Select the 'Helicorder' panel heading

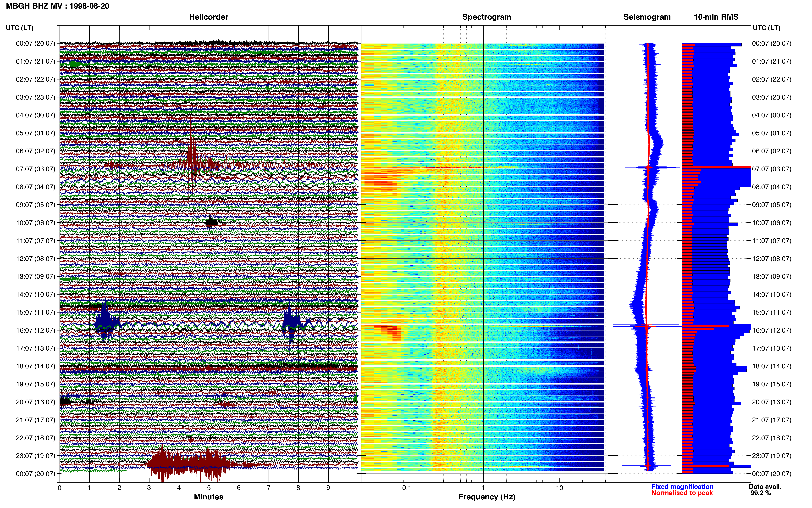pos(209,17)
